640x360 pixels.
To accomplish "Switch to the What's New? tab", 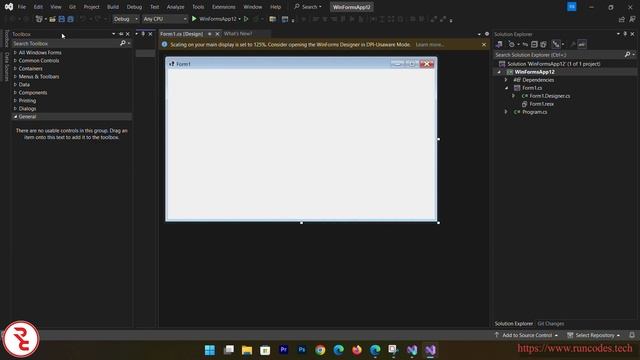I will click(238, 34).
